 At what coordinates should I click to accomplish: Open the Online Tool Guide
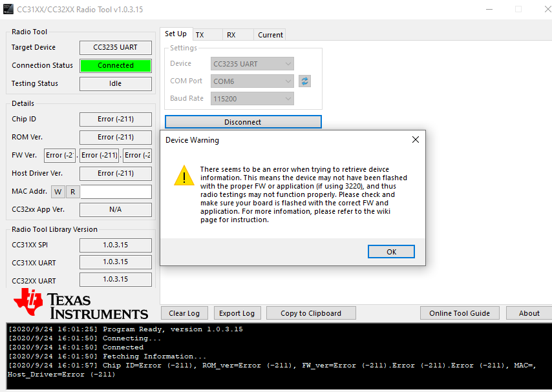coord(460,313)
